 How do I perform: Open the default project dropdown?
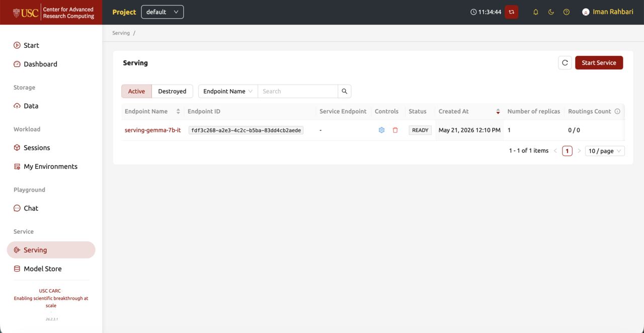(x=163, y=12)
